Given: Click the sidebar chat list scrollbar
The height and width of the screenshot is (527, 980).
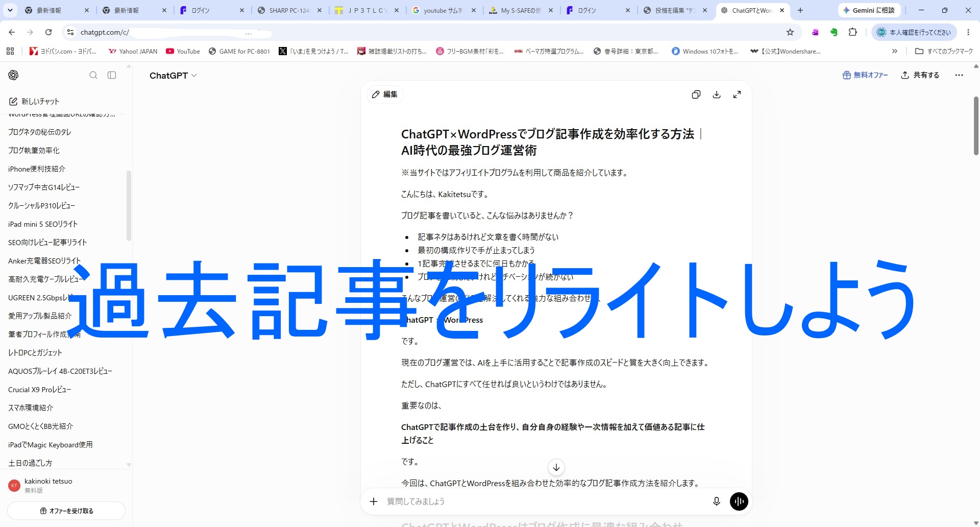Looking at the screenshot, I should [129, 205].
